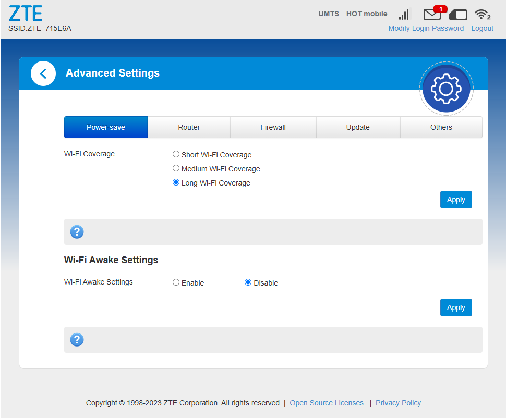Click the Advanced Settings page title
Screen dimensions: 506x420
[113, 73]
